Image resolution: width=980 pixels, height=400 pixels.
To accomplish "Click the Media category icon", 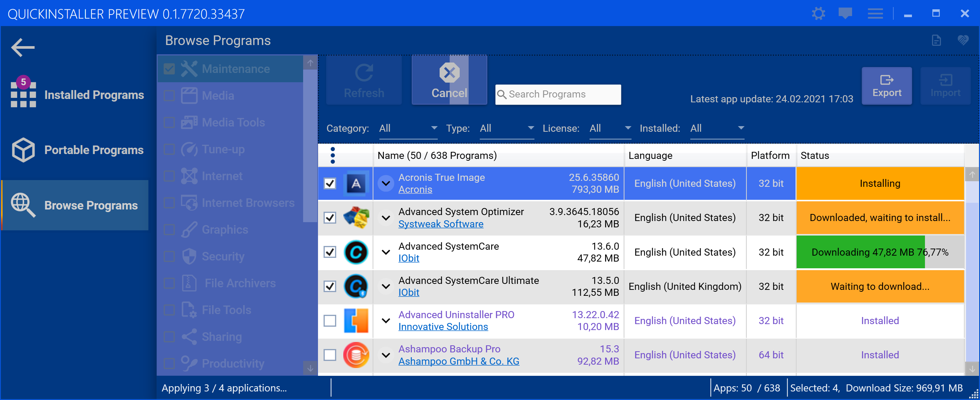I will [x=189, y=96].
